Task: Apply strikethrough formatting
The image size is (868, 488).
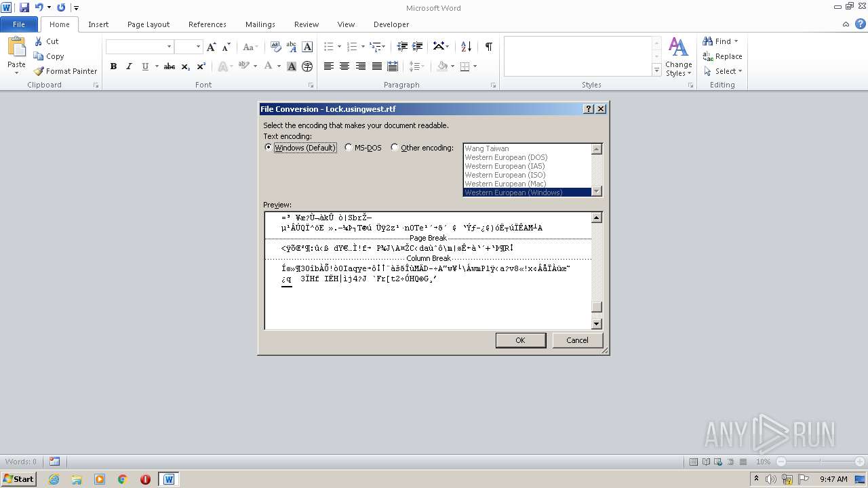Action: point(170,66)
